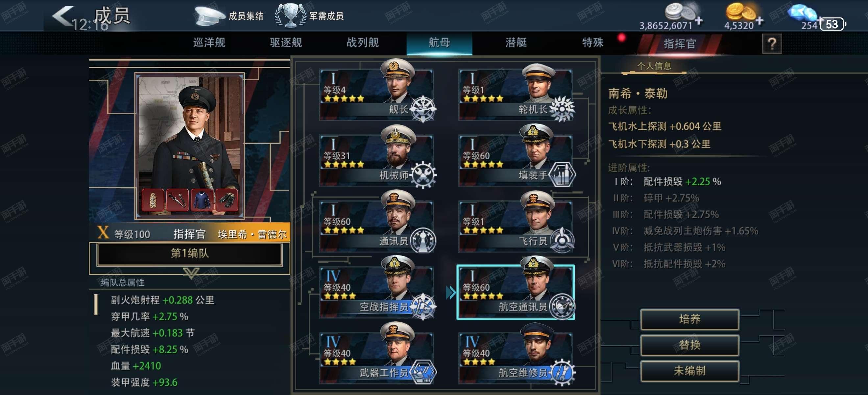Open the 成员集结 officer cap icon
Image resolution: width=868 pixels, height=395 pixels.
209,16
